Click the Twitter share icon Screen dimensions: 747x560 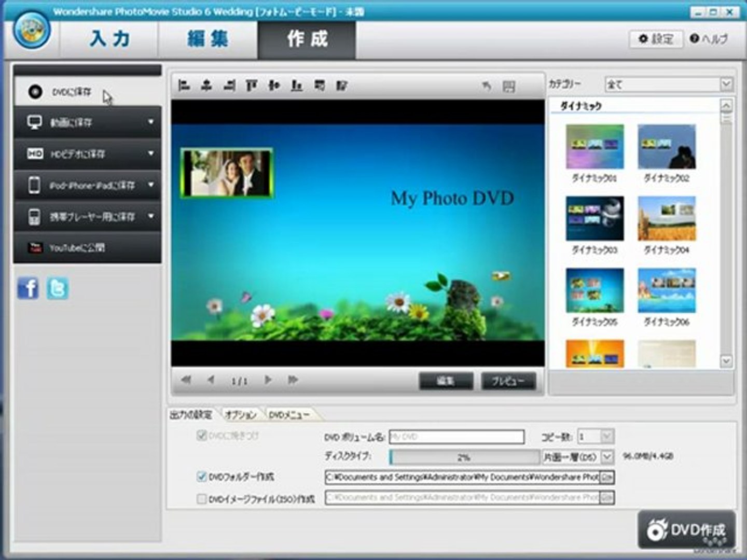pyautogui.click(x=57, y=288)
